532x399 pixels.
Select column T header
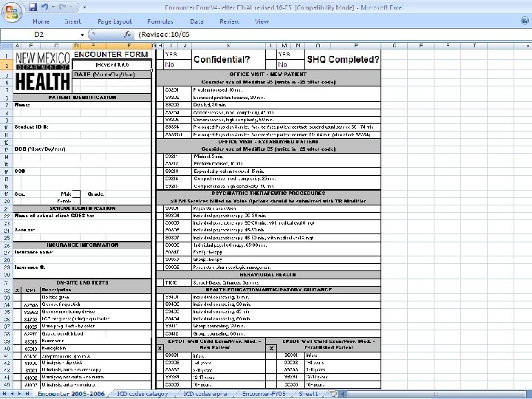pyautogui.click(x=474, y=46)
